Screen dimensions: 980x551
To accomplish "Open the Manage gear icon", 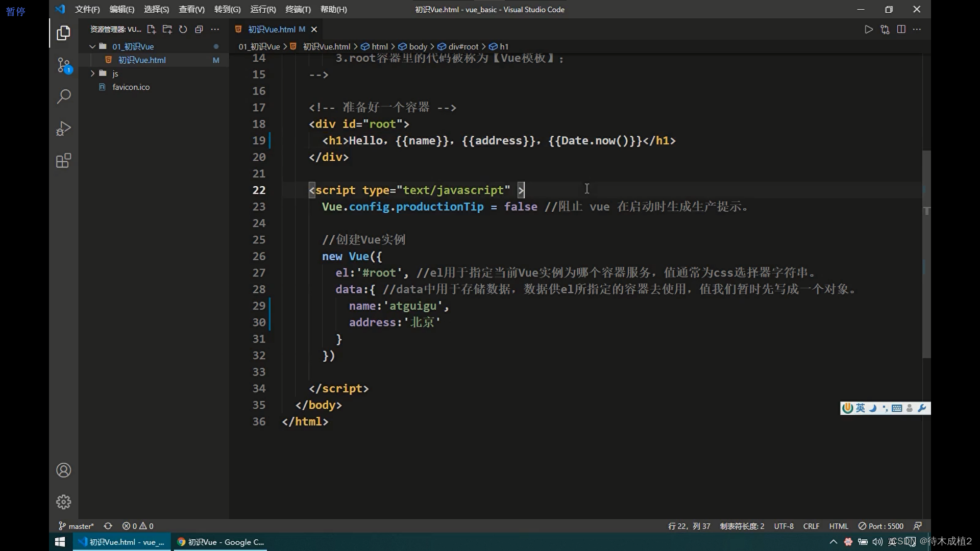I will 63,502.
